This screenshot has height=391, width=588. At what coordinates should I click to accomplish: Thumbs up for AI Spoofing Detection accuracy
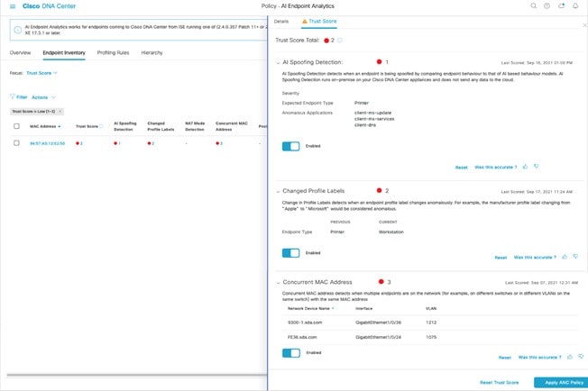tap(525, 167)
